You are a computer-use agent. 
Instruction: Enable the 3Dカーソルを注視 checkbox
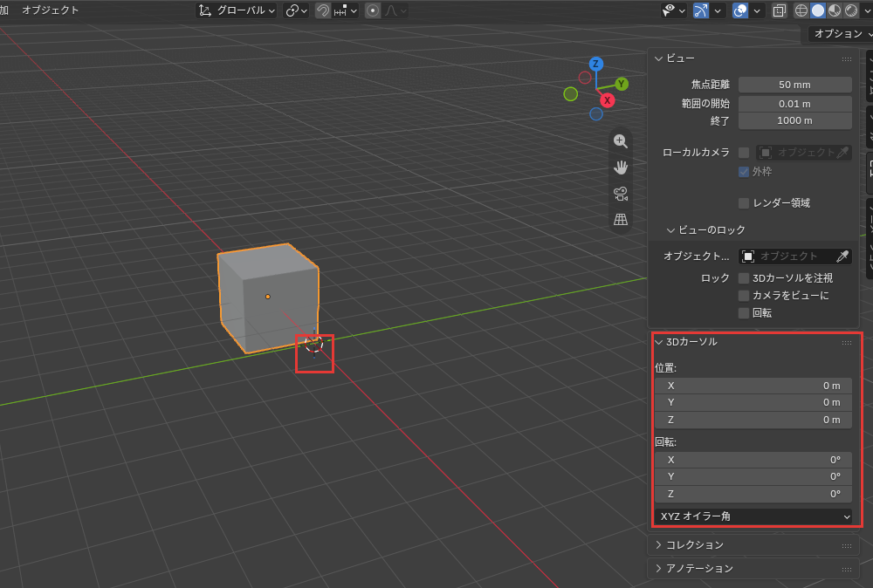coord(744,278)
